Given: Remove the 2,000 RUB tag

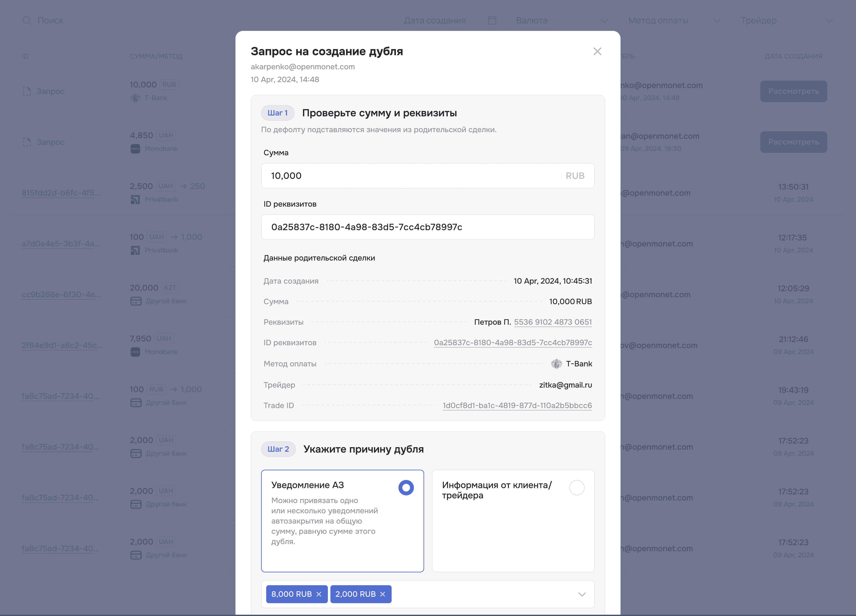Looking at the screenshot, I should (383, 594).
